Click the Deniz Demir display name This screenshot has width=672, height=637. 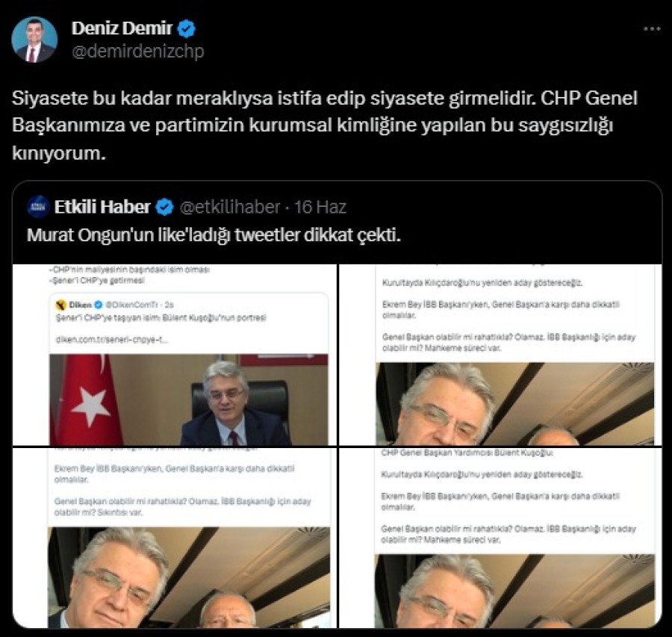click(x=122, y=28)
